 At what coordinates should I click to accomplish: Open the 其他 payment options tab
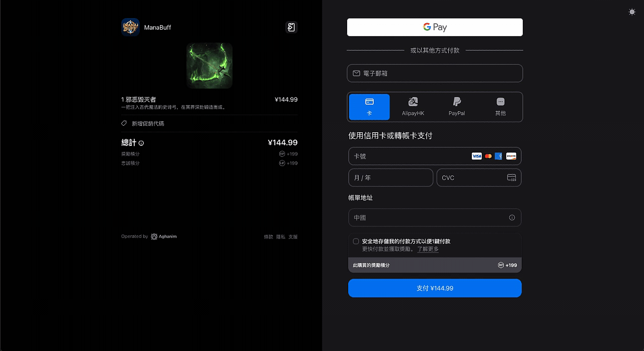tap(500, 107)
